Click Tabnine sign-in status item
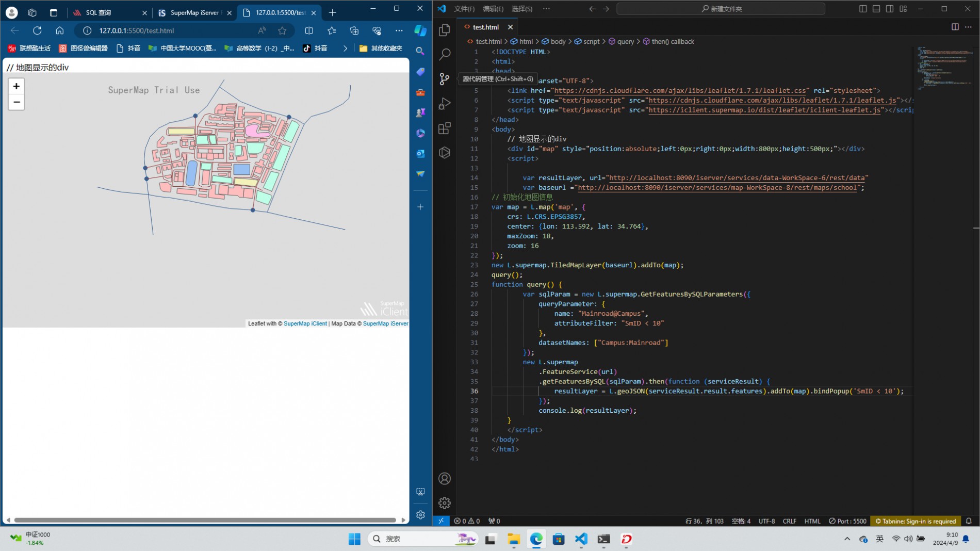The width and height of the screenshot is (980, 551). point(916,521)
